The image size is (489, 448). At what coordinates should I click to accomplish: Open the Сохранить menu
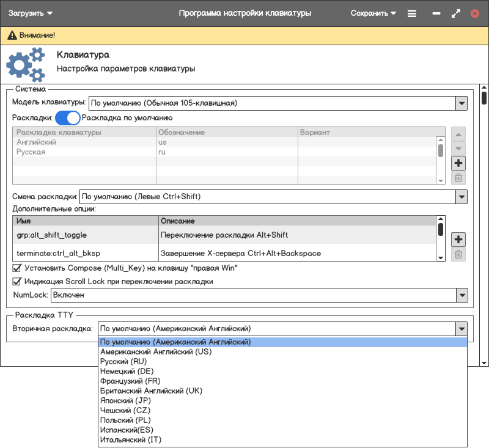tap(373, 13)
